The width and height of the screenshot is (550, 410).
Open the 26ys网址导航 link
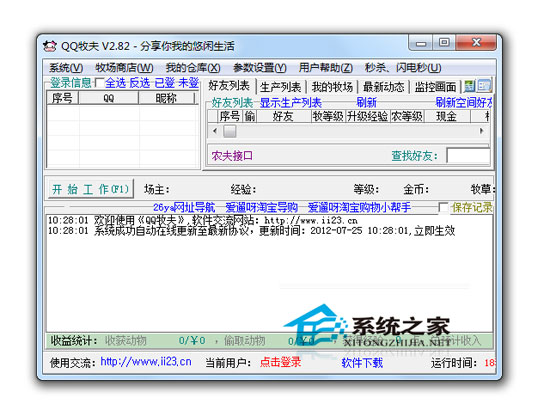[184, 208]
